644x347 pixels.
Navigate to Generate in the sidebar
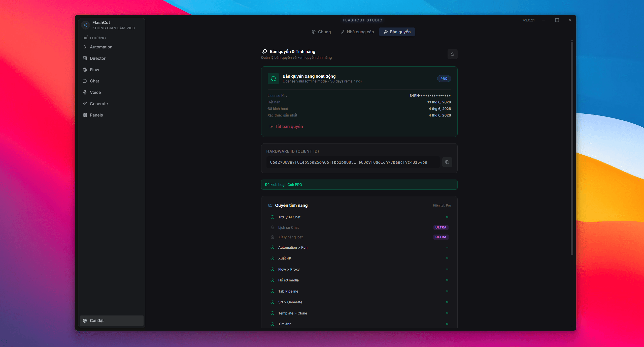point(112,104)
